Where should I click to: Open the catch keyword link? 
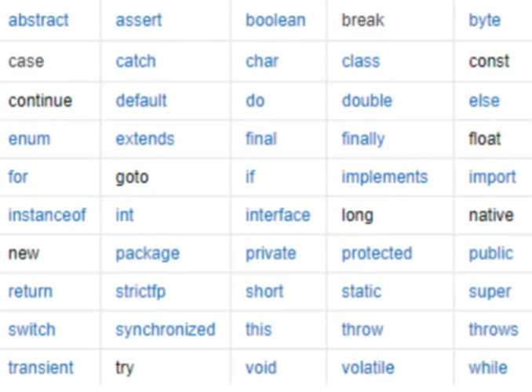click(x=136, y=61)
